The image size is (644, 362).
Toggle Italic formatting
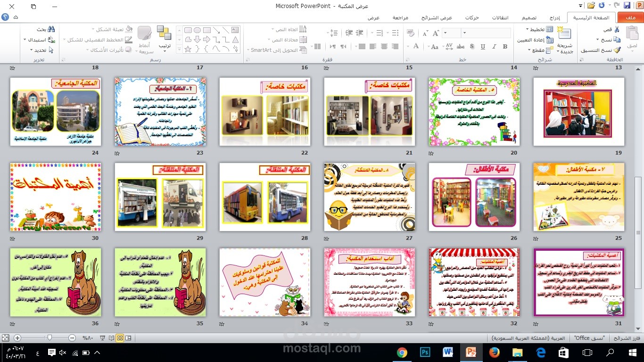(x=494, y=46)
